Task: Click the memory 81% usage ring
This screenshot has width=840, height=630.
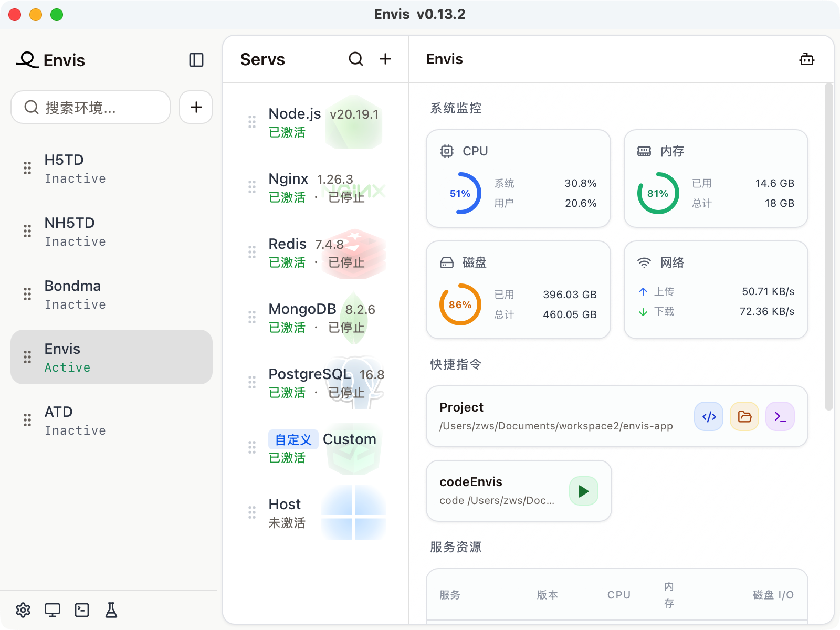Action: pyautogui.click(x=658, y=193)
